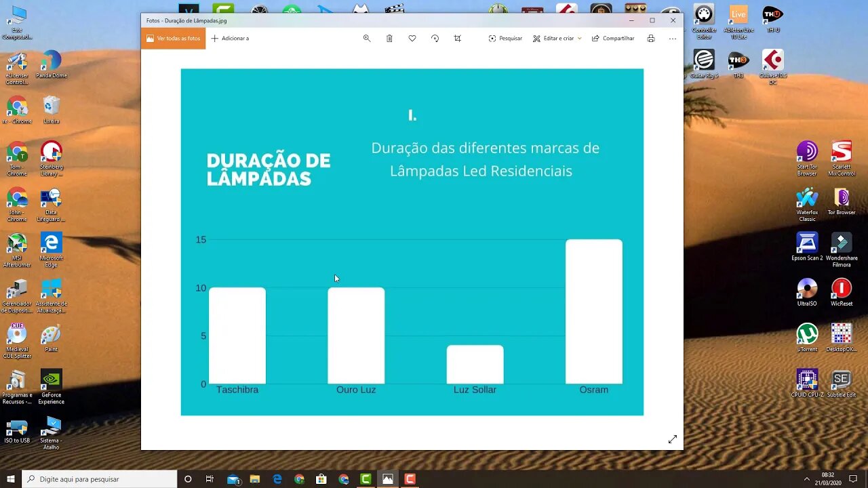This screenshot has width=868, height=488.
Task: Open Task View from taskbar
Action: pyautogui.click(x=210, y=479)
